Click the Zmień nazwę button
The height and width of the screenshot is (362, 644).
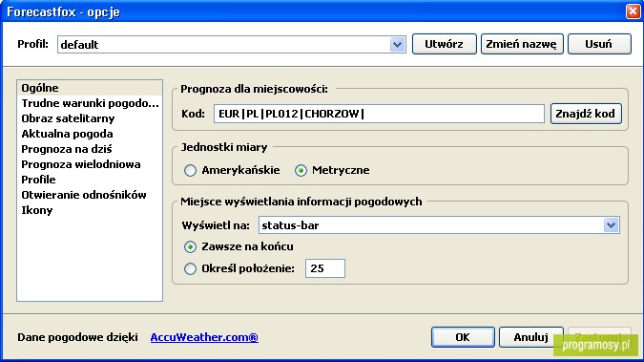(x=522, y=44)
